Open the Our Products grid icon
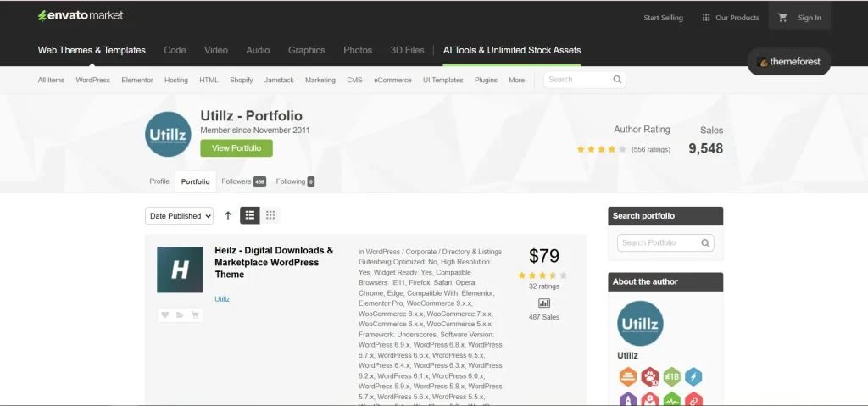The height and width of the screenshot is (406, 868). 704,18
